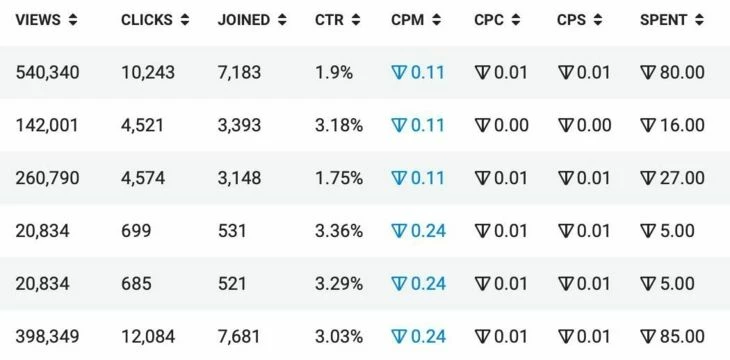Select CPM 0.24 in the 398,349 views row
The height and width of the screenshot is (360, 730).
point(418,336)
